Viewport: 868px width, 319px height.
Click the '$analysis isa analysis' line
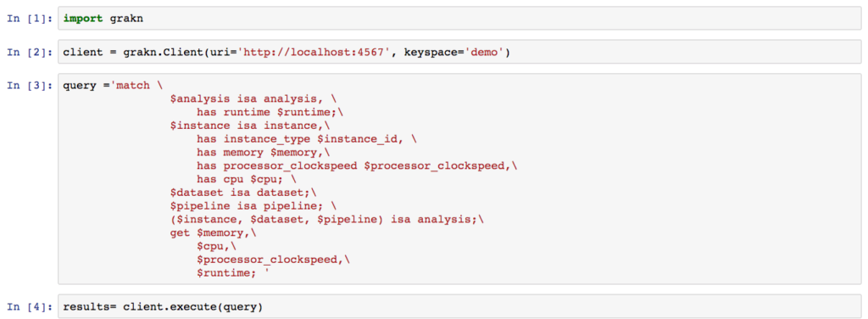pyautogui.click(x=253, y=98)
